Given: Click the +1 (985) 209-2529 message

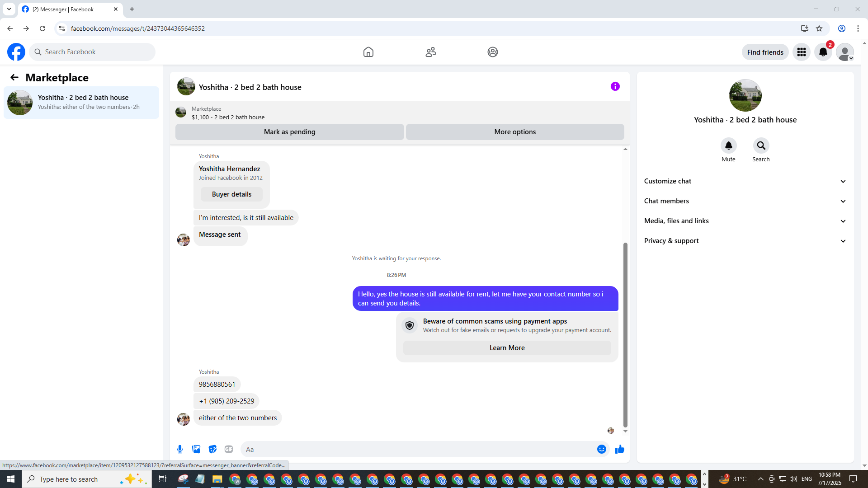Looking at the screenshot, I should [x=226, y=401].
